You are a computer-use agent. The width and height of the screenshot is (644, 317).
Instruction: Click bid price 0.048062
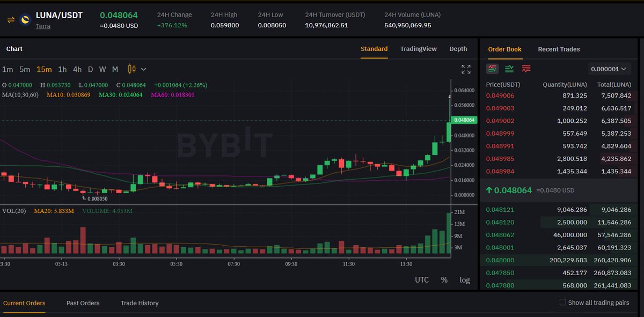[500, 235]
